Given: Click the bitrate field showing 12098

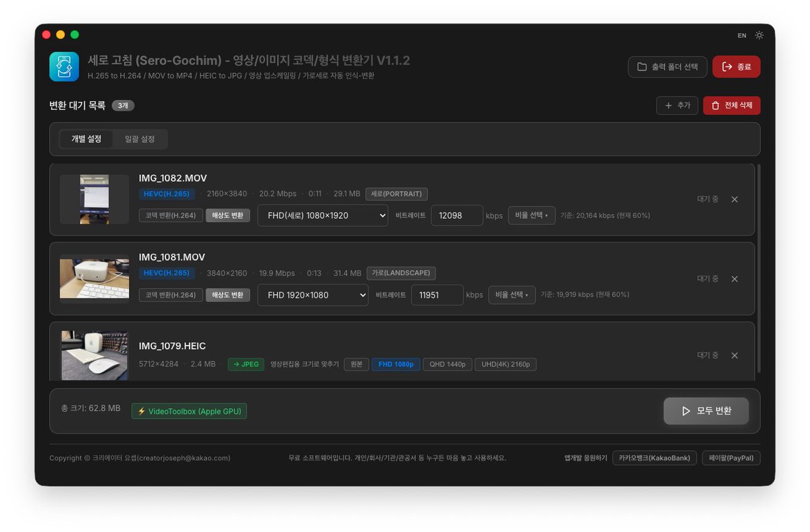Looking at the screenshot, I should pyautogui.click(x=457, y=215).
